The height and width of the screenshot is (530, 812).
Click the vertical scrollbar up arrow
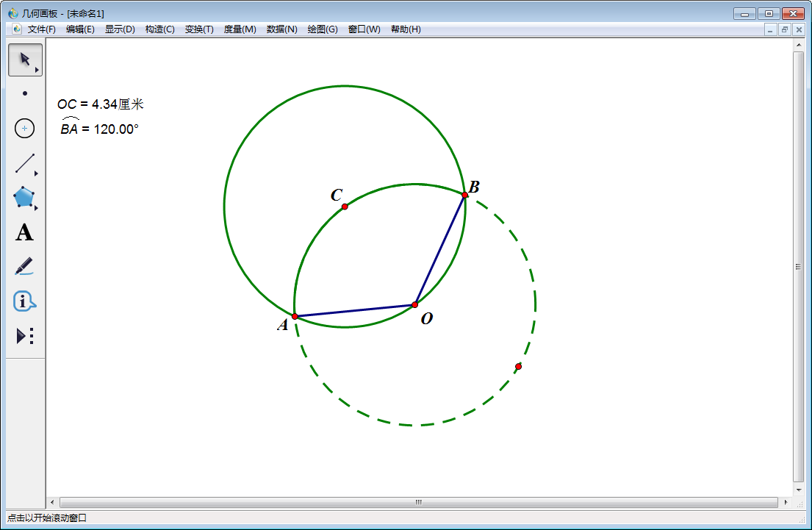pyautogui.click(x=799, y=45)
